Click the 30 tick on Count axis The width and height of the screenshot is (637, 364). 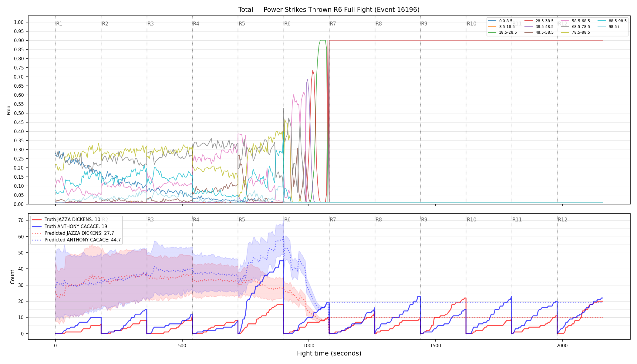pos(21,285)
